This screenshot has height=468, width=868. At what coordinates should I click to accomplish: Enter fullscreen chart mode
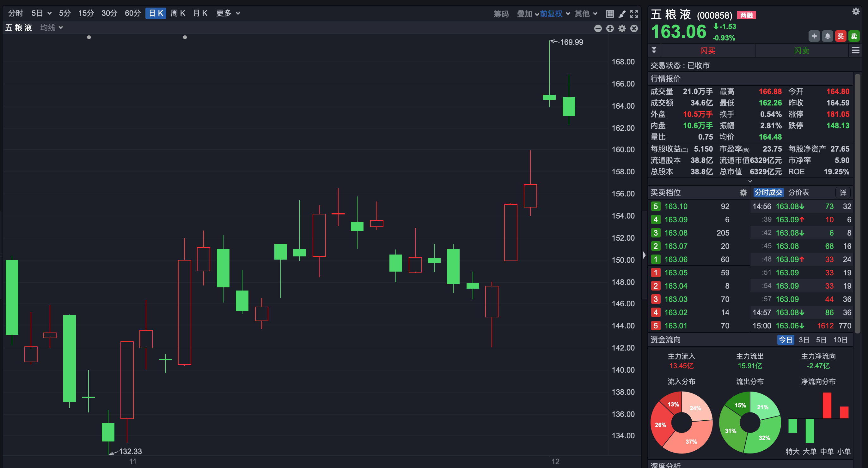(634, 14)
